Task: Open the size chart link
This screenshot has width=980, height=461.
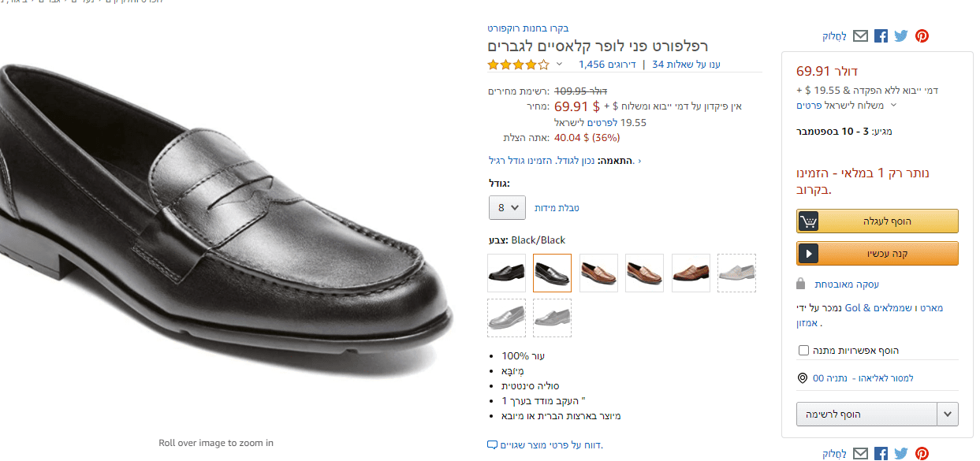Action: tap(555, 207)
